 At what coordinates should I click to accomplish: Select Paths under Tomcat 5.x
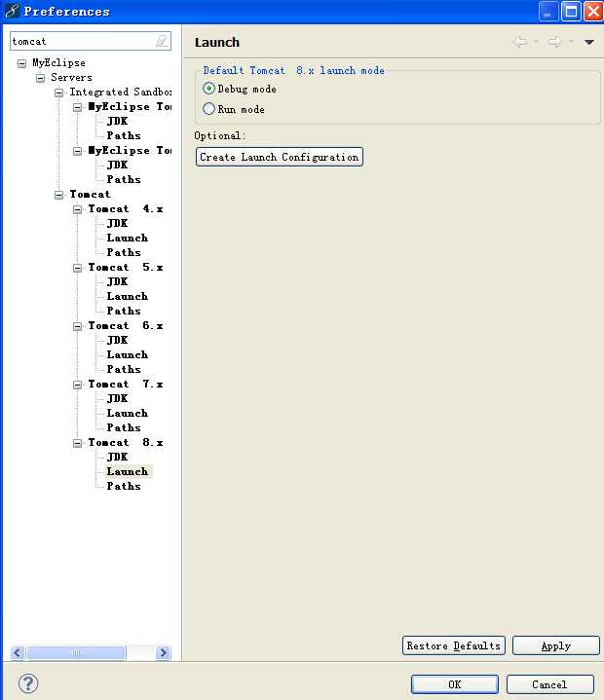[x=124, y=311]
